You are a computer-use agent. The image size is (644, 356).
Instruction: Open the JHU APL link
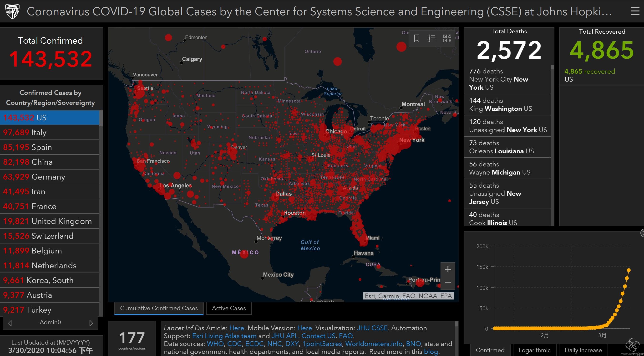point(285,336)
